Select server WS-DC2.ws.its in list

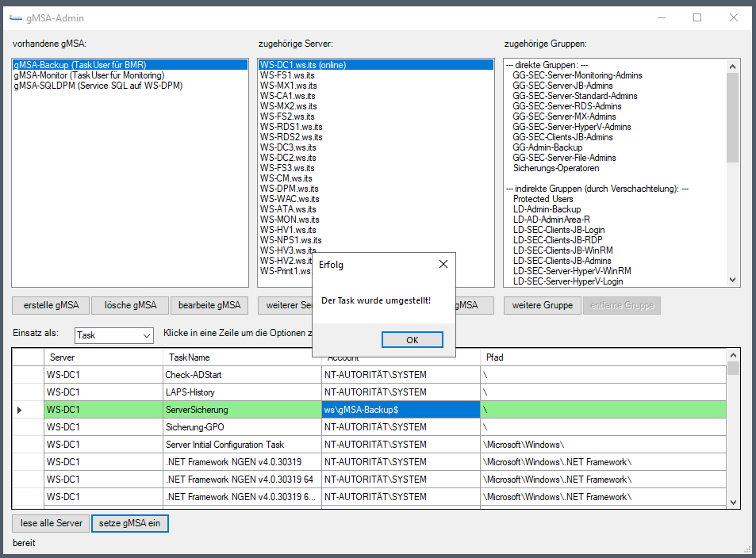point(376,158)
